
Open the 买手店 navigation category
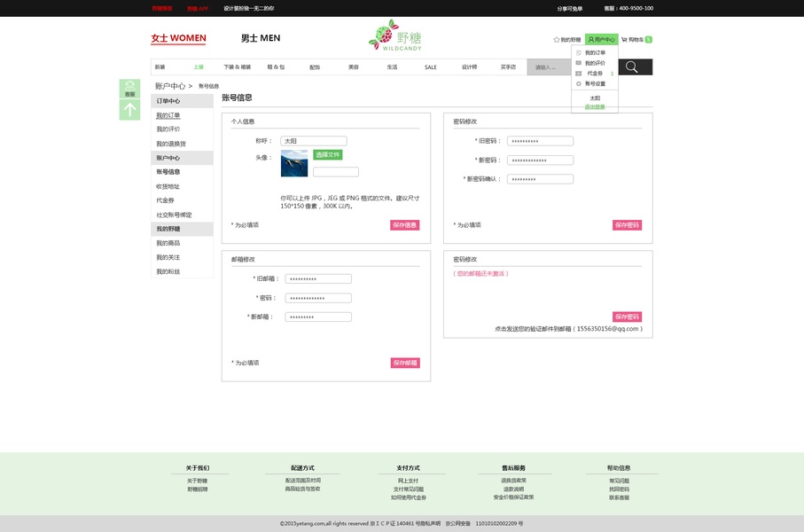point(508,67)
